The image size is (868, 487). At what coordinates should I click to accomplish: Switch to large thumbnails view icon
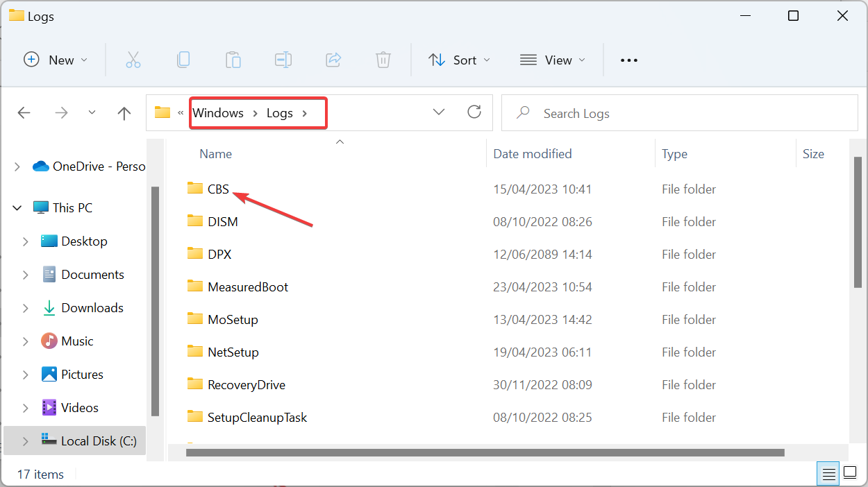click(850, 474)
